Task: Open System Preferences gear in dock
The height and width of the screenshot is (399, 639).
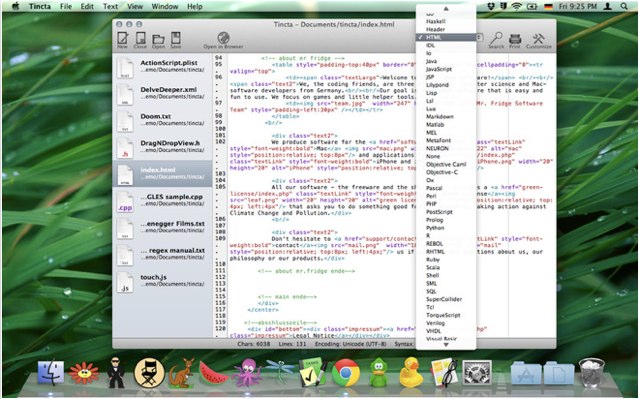Action: tap(476, 373)
